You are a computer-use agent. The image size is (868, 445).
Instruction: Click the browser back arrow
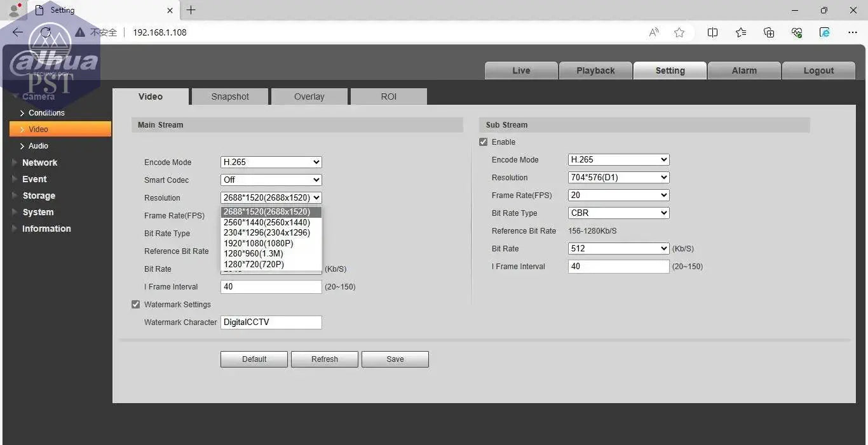point(17,32)
